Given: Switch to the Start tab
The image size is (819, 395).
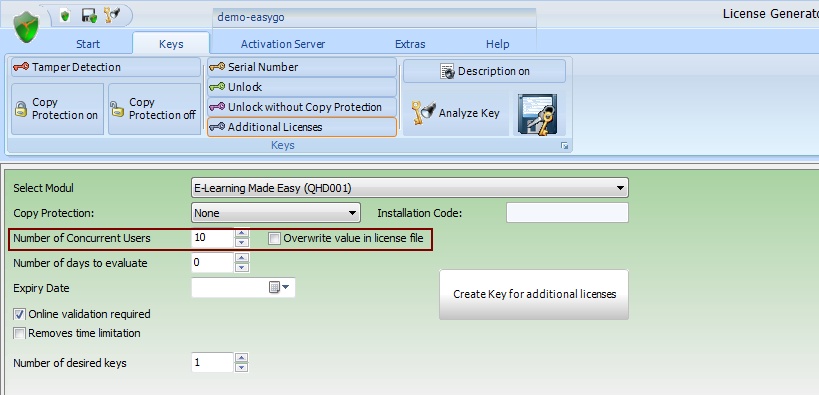Looking at the screenshot, I should pyautogui.click(x=88, y=44).
